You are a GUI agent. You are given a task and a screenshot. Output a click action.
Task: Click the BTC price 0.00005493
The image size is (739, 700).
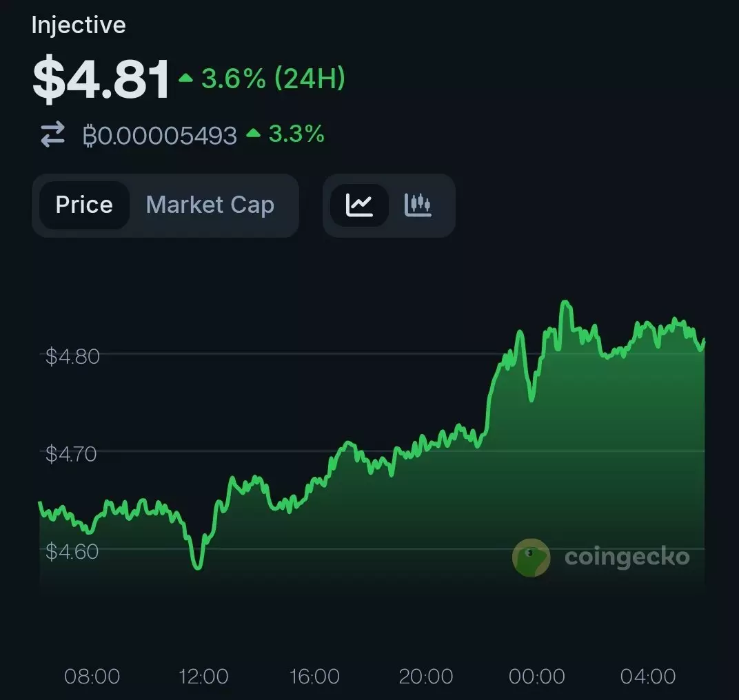click(160, 135)
